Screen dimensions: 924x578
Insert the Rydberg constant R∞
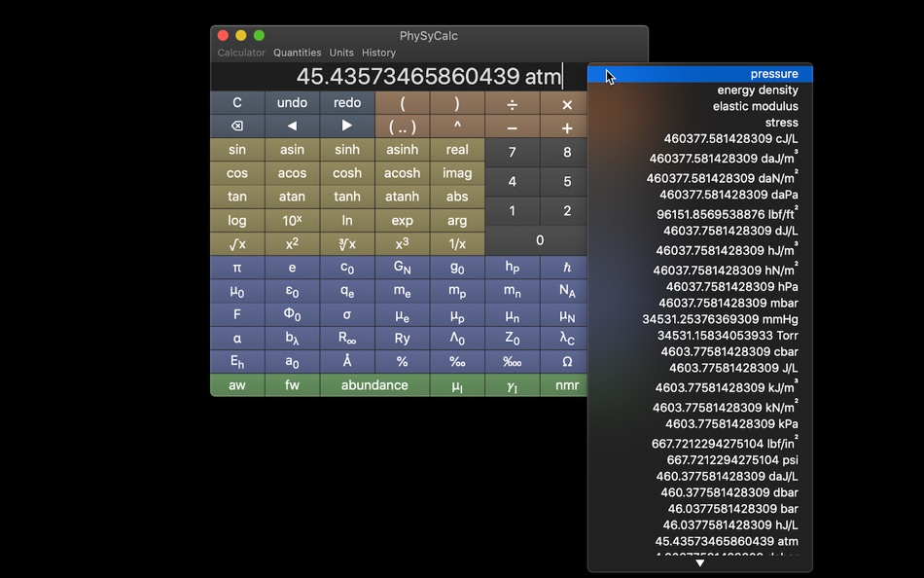347,338
